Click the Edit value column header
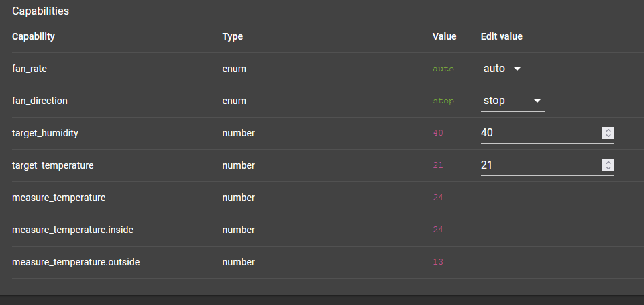The height and width of the screenshot is (305, 644). [501, 36]
